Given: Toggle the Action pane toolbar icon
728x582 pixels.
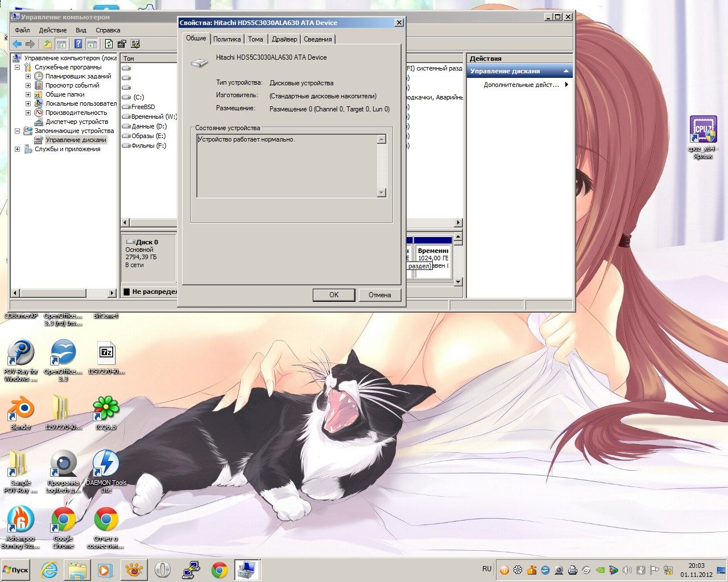Looking at the screenshot, I should 92,44.
